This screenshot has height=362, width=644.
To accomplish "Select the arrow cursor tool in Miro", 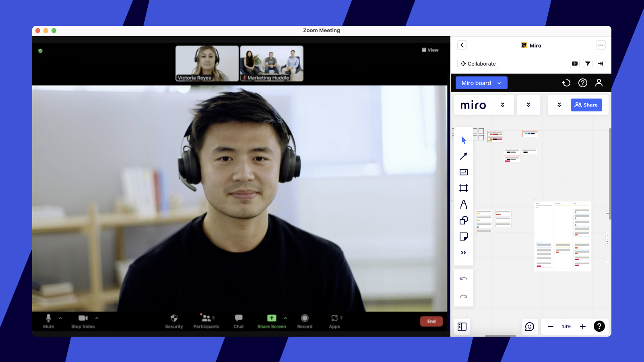I will coord(464,140).
